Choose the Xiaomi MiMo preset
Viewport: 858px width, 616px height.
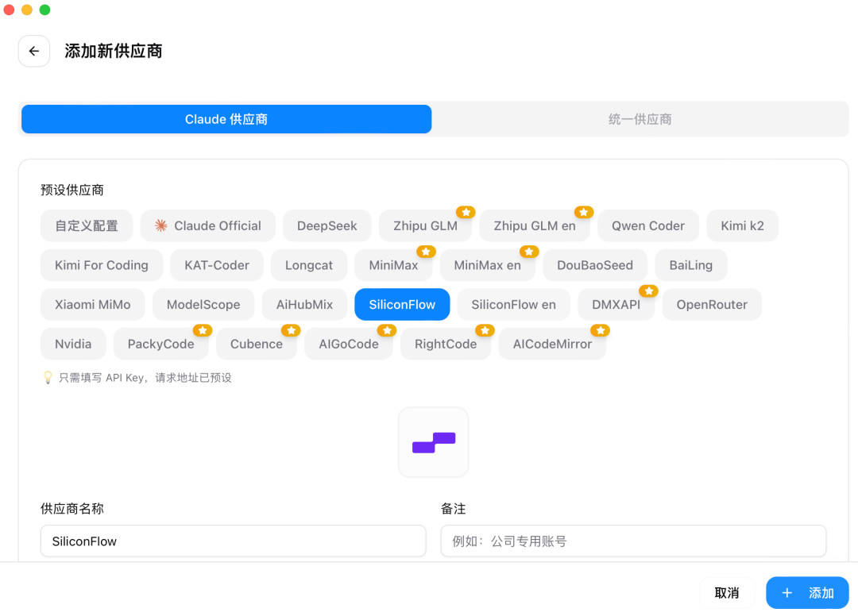(x=92, y=305)
